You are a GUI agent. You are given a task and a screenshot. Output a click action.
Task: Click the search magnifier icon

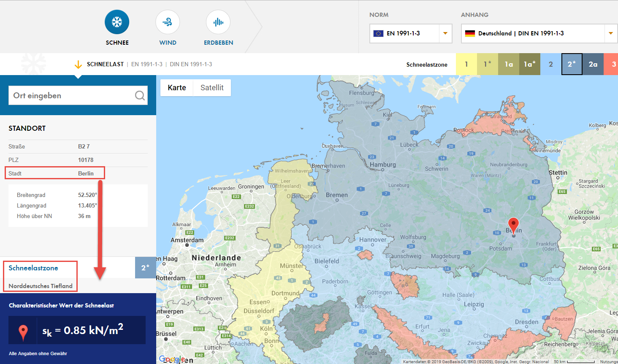[x=140, y=96]
